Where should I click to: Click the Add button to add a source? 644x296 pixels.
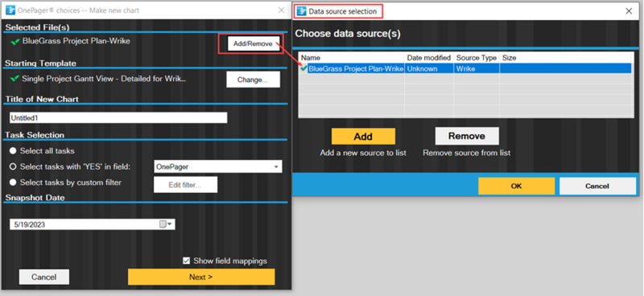364,136
